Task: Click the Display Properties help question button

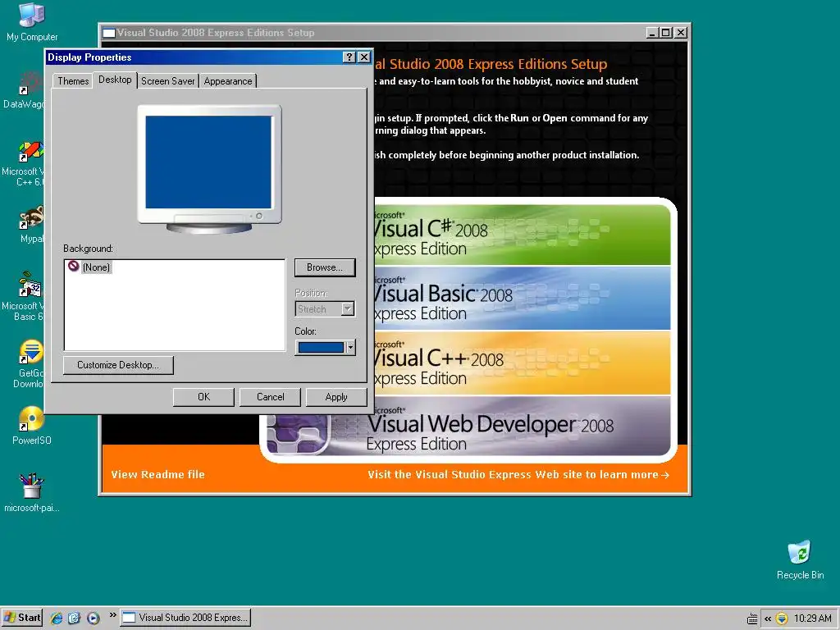Action: 349,57
